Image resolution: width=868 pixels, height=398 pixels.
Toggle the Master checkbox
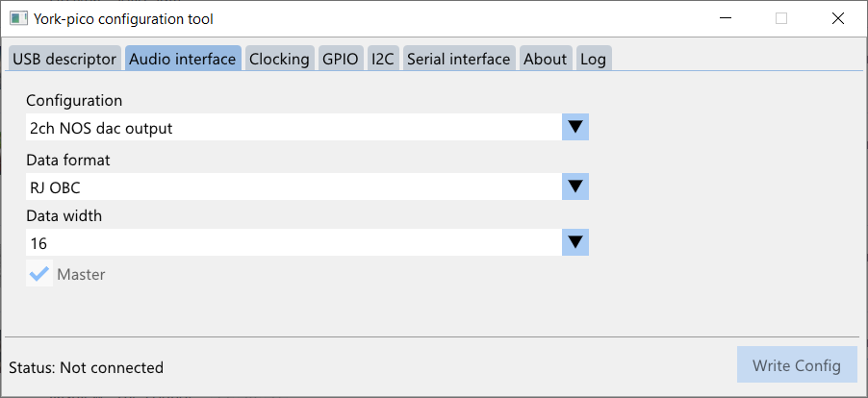coord(39,274)
